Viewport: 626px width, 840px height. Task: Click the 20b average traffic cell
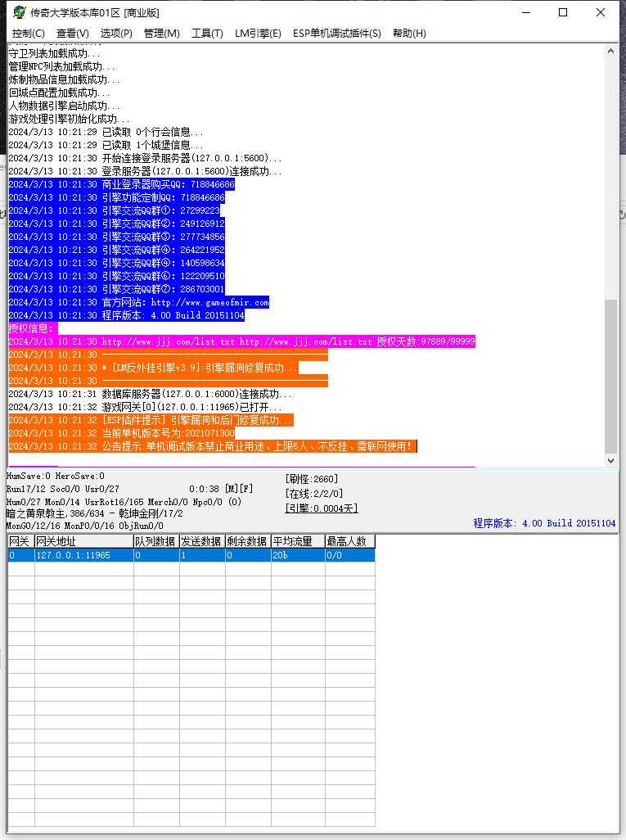click(x=298, y=556)
